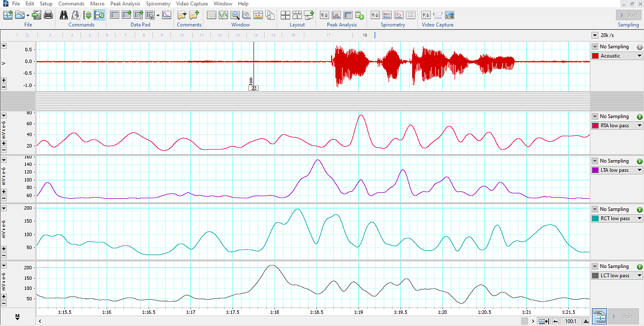The image size is (644, 326).
Task: Click the grey info icon on Acoustic channel
Action: [639, 47]
